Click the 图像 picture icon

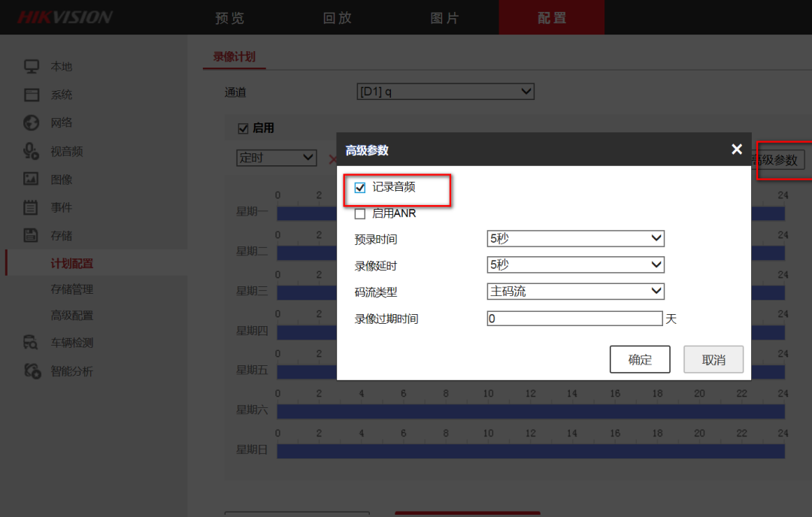31,179
